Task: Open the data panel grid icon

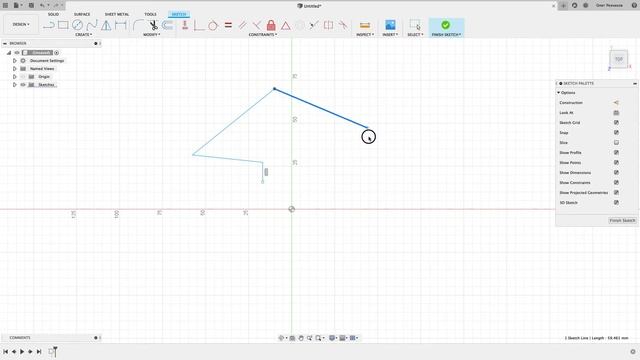Action: click(x=6, y=5)
